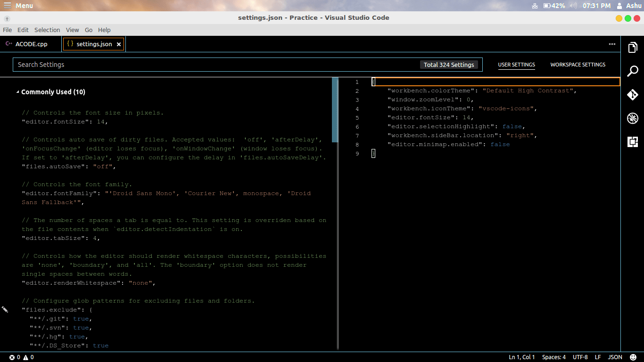Click the "**/.git": true entry
The image size is (644, 362).
61,319
